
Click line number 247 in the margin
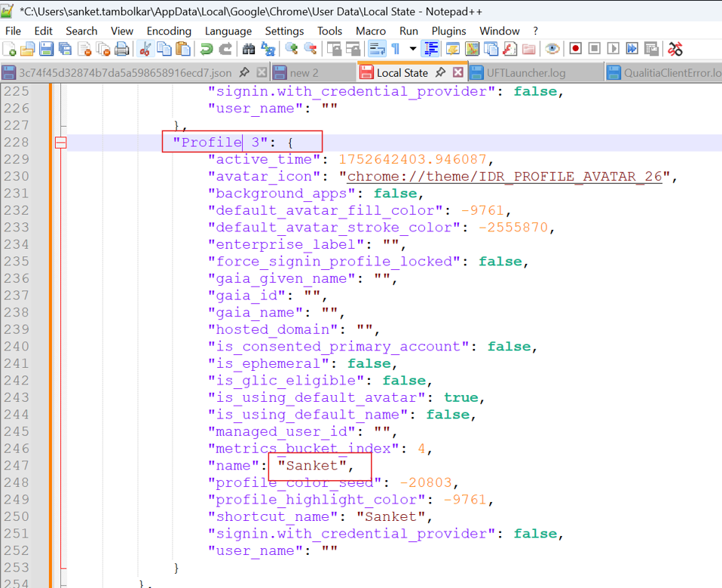[x=17, y=466]
